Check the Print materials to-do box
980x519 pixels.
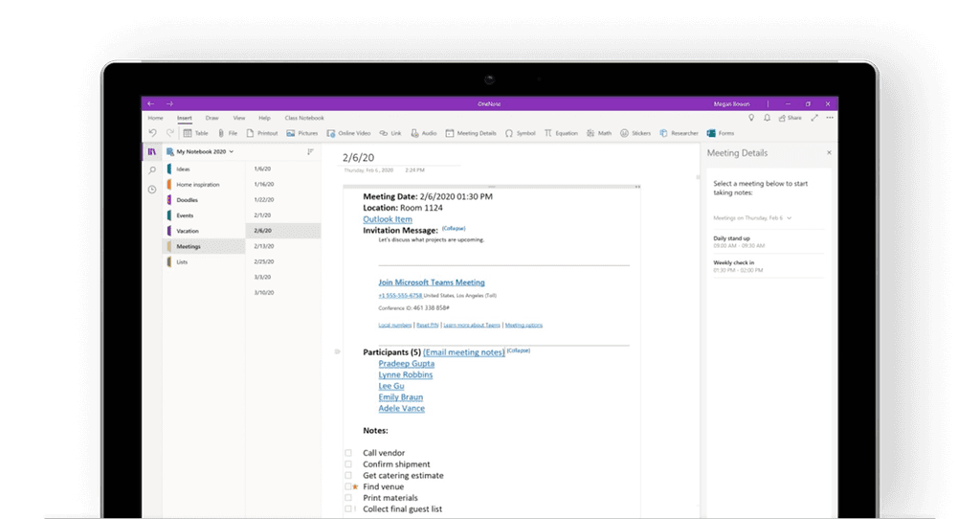tap(348, 498)
